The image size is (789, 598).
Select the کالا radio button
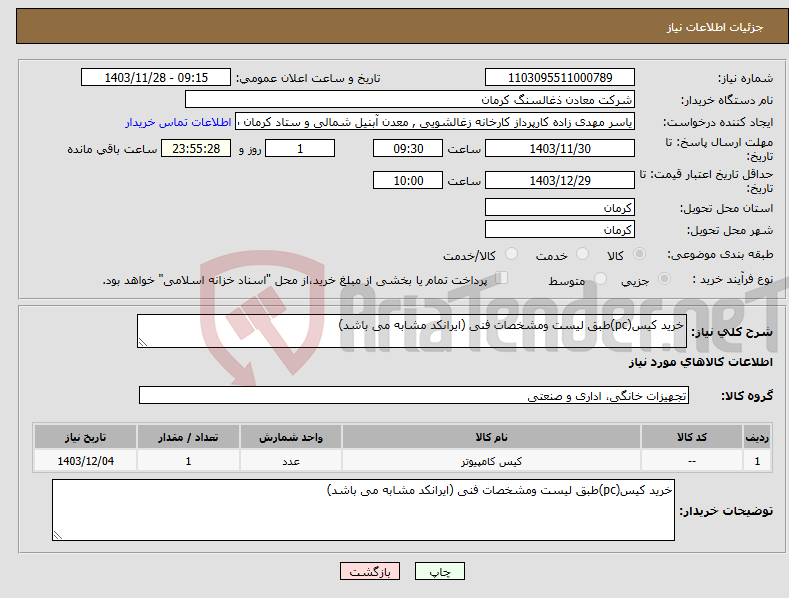[x=640, y=254]
